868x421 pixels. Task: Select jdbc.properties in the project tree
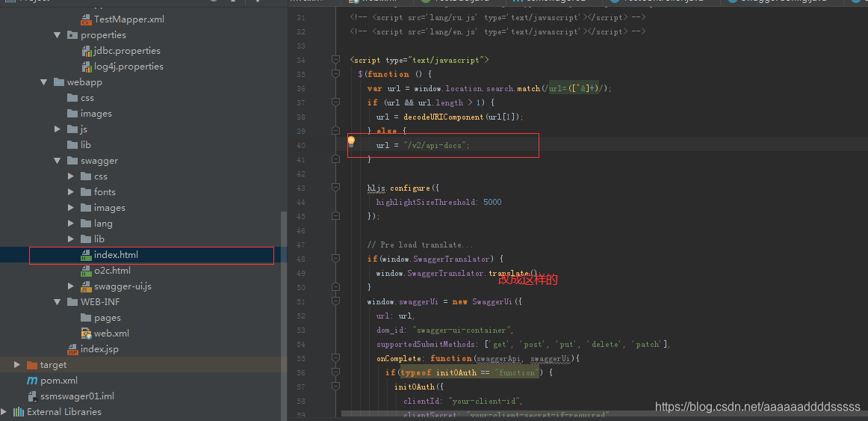pyautogui.click(x=127, y=51)
